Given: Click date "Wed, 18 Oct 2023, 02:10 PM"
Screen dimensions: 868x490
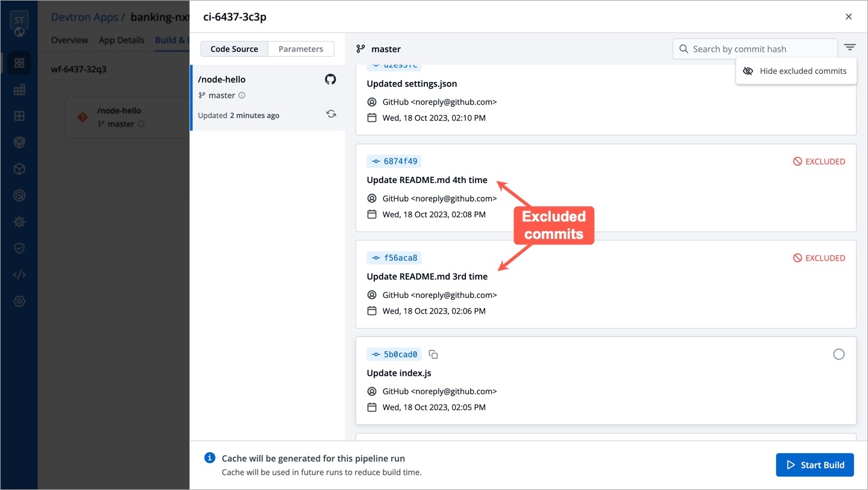Looking at the screenshot, I should click(434, 118).
